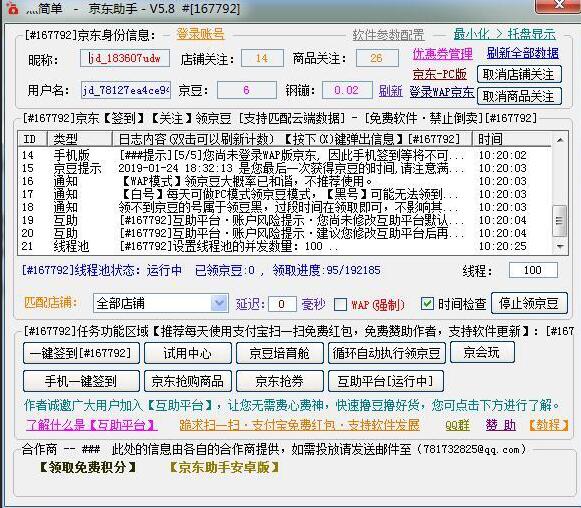Click 互助平台[运行中] button

pos(385,381)
